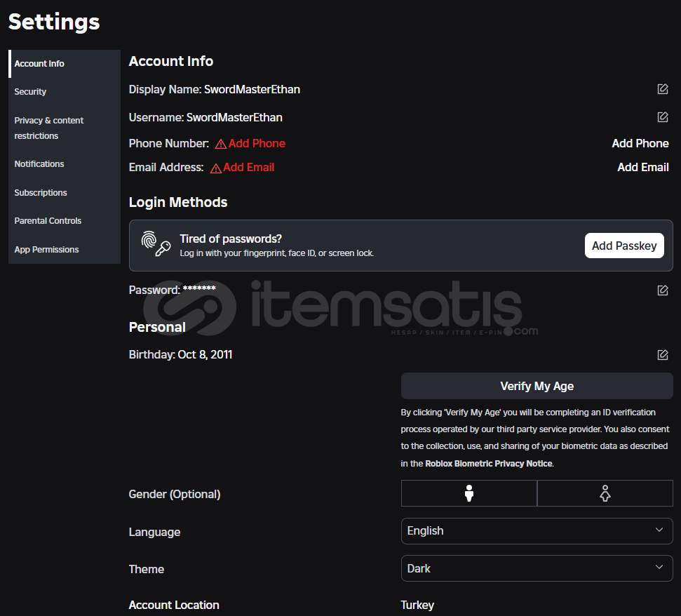Click the warning icon next to Add Email

tap(216, 168)
